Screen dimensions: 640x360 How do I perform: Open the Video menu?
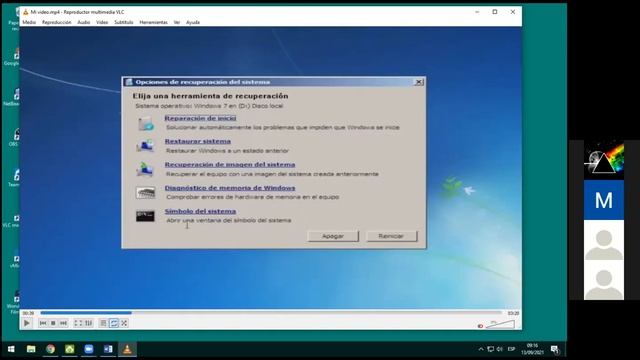102,22
